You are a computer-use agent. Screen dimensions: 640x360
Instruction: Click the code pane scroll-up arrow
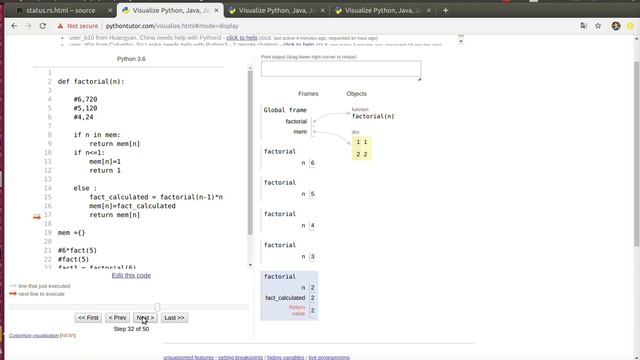(250, 68)
